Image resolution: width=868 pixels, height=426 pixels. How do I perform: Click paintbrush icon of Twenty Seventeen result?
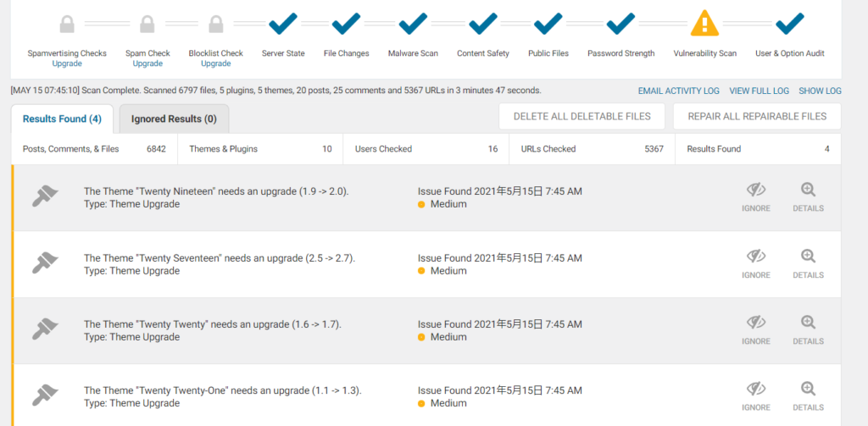[x=45, y=263]
